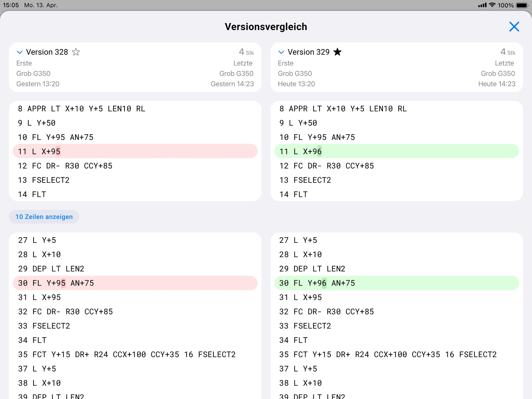The height and width of the screenshot is (399, 532).
Task: Click line 37 L Y+5 in right pane
Action: [298, 369]
